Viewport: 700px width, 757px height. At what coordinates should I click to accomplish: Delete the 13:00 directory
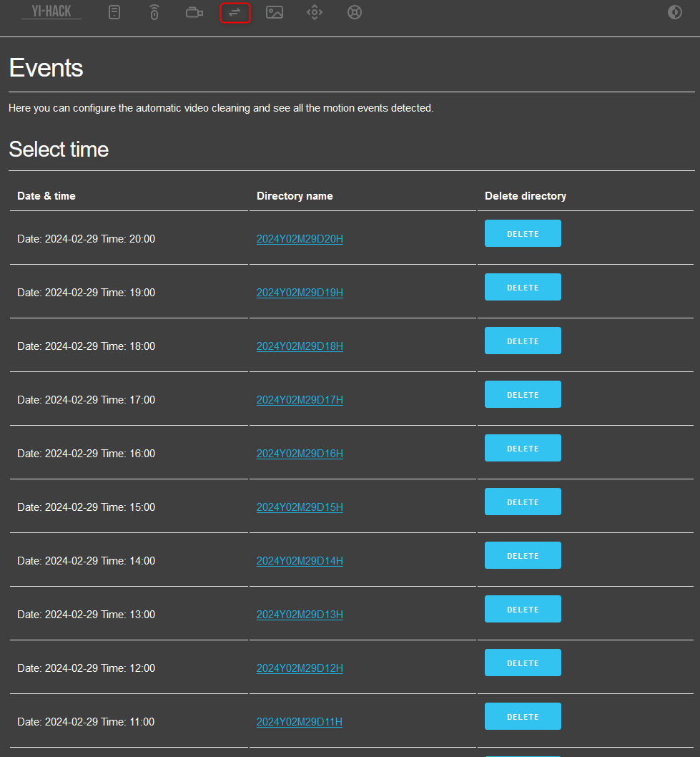523,609
